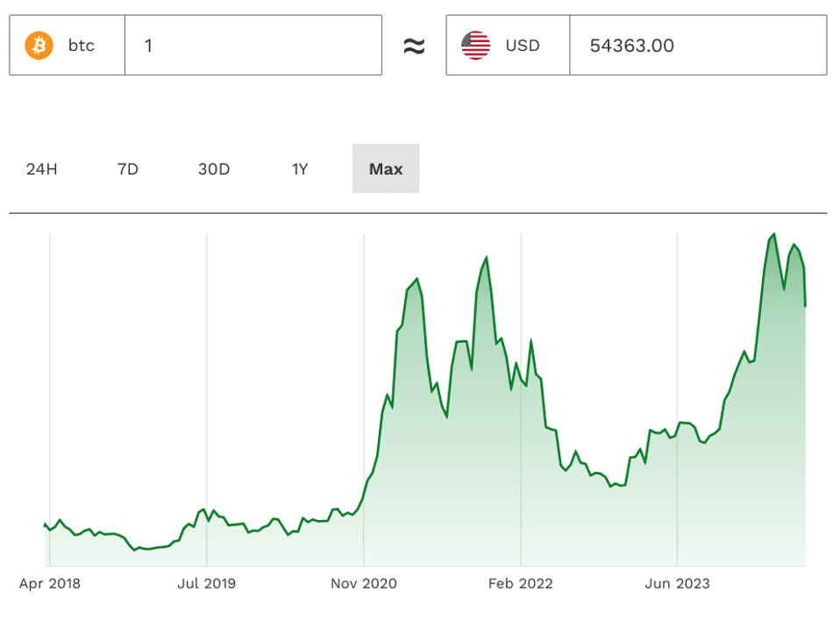Select the Max time range tab
Screen dimensions: 840x620
pos(386,168)
